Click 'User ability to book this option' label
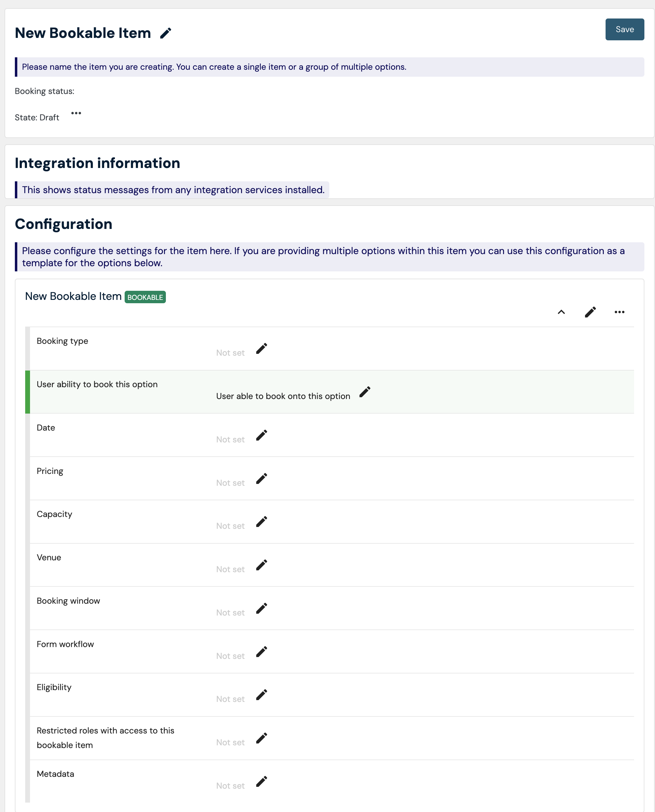The image size is (655, 812). pos(97,384)
